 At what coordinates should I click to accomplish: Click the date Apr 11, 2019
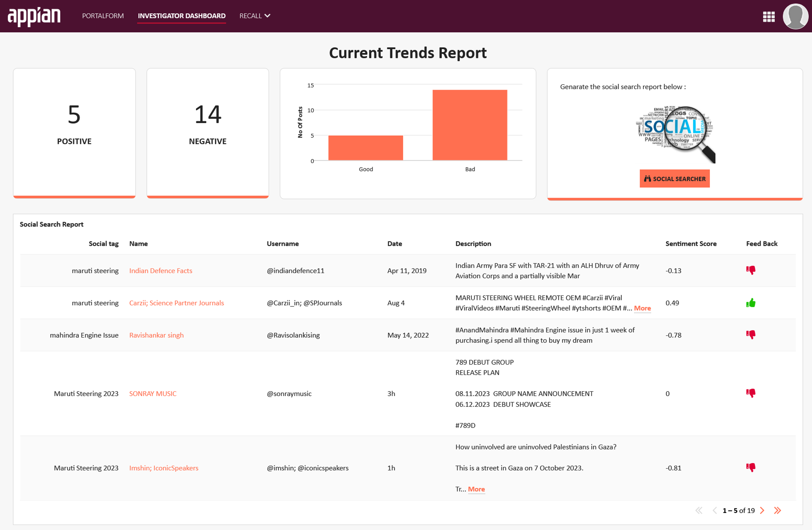407,271
